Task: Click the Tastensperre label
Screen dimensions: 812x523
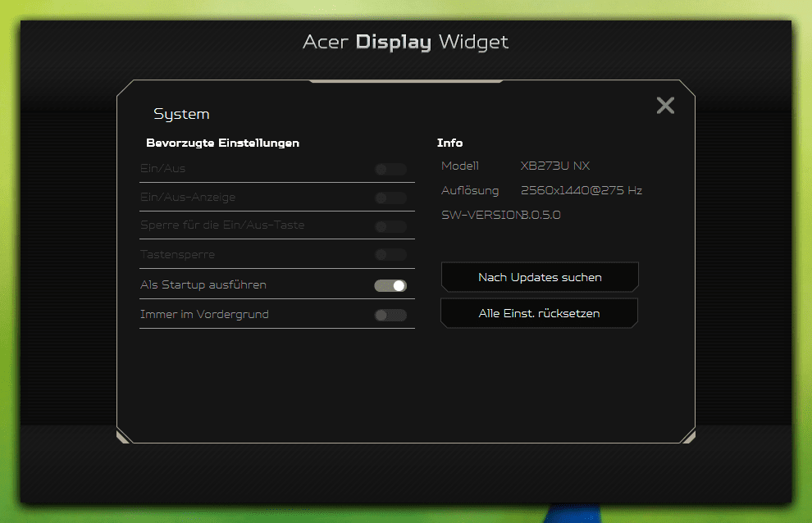Action: (177, 255)
